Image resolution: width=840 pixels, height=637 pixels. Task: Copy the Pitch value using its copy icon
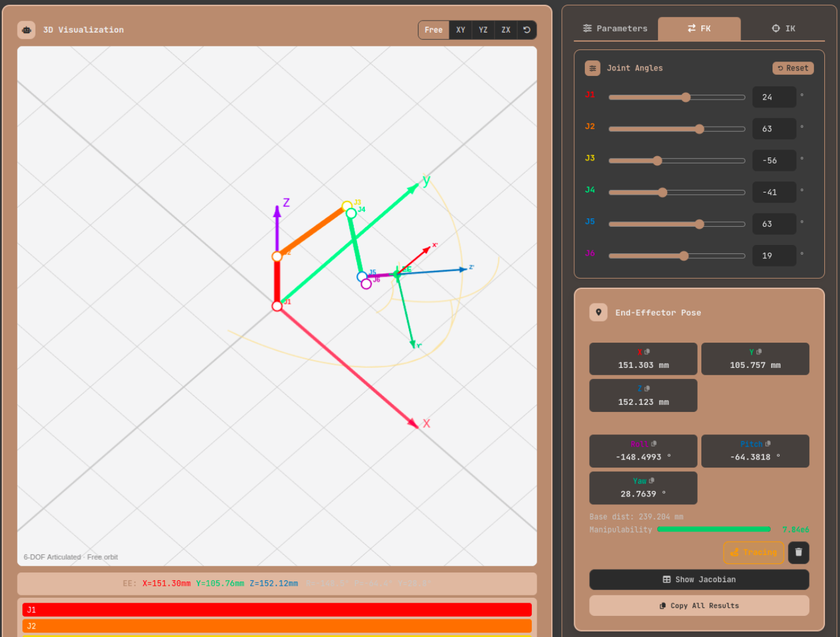[767, 443]
